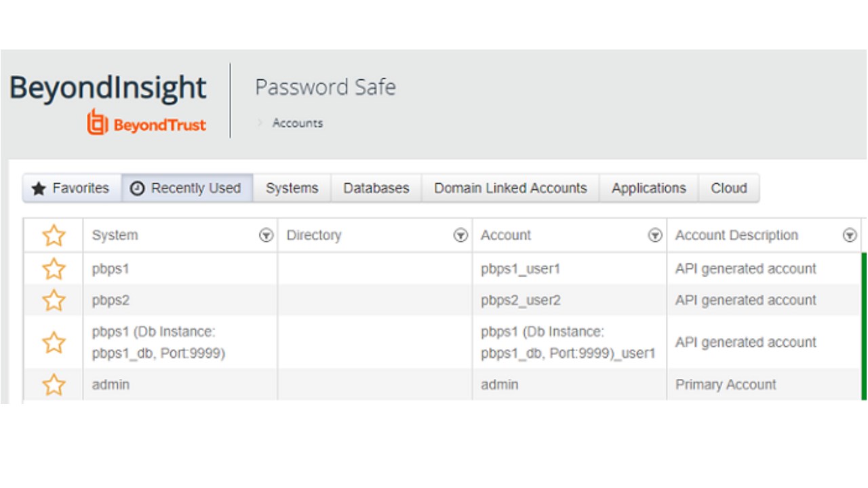Open Account Description column filter
This screenshot has height=488, width=868.
[x=849, y=236]
